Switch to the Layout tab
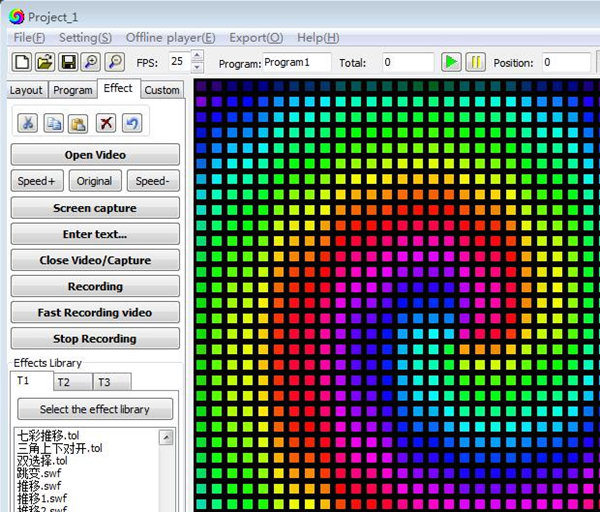600x512 pixels. [x=26, y=90]
